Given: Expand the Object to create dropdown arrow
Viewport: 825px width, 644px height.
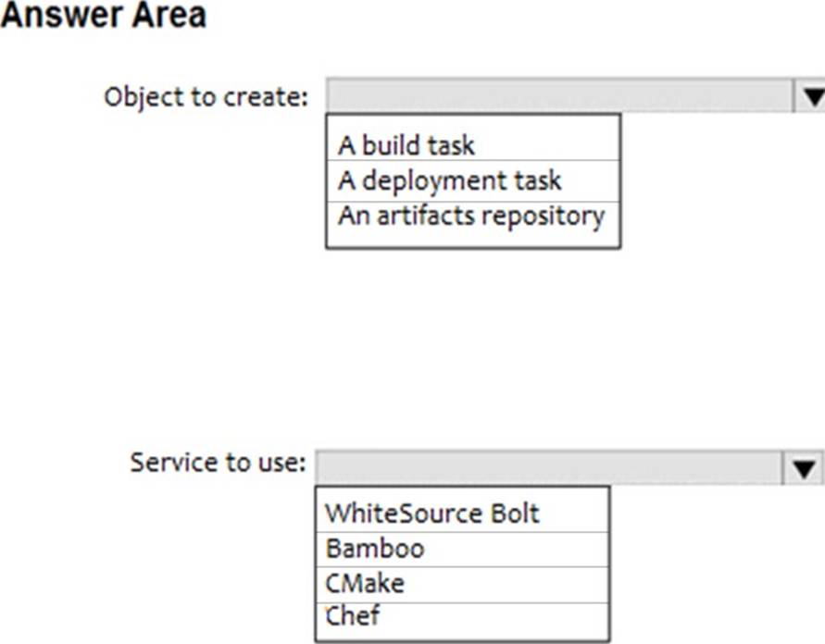Looking at the screenshot, I should coord(809,96).
